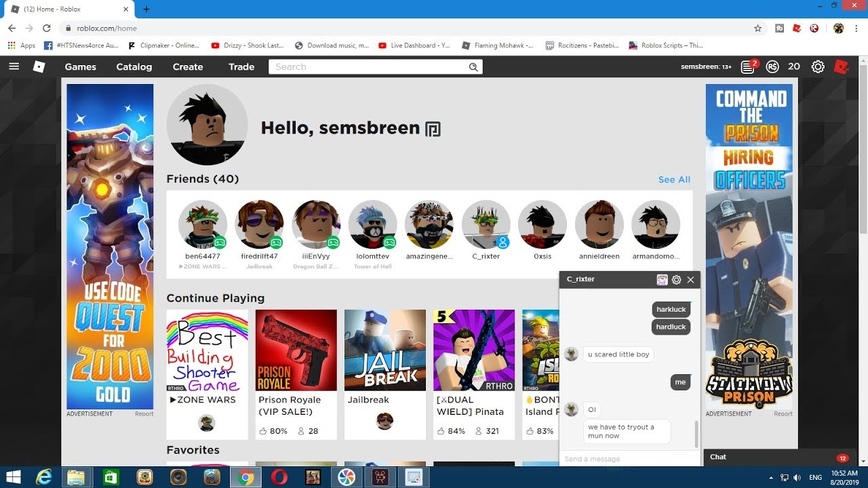Click the premium badge next to semsbreen

433,129
